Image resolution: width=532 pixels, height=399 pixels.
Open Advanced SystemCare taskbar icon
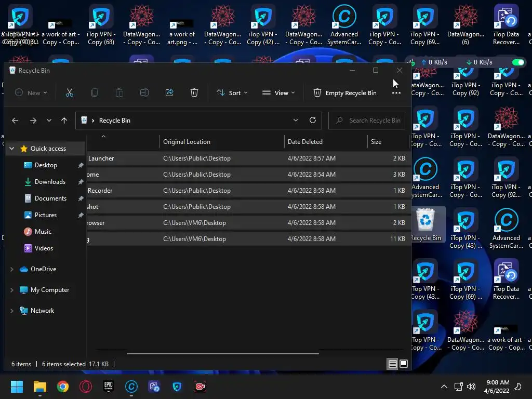(x=131, y=387)
